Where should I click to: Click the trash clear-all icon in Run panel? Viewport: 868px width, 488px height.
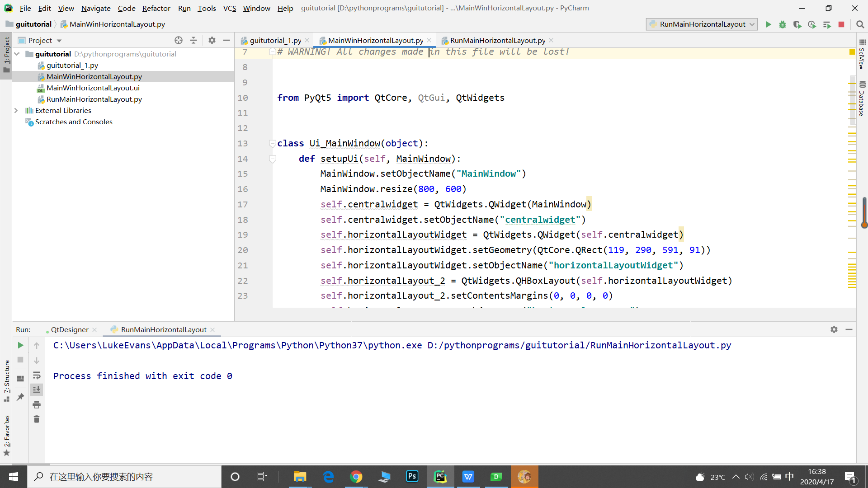click(37, 419)
